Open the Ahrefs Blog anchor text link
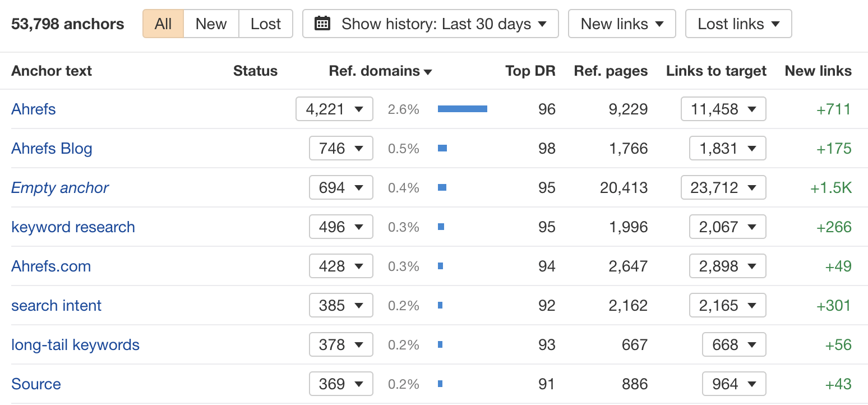The image size is (868, 405). coord(52,148)
